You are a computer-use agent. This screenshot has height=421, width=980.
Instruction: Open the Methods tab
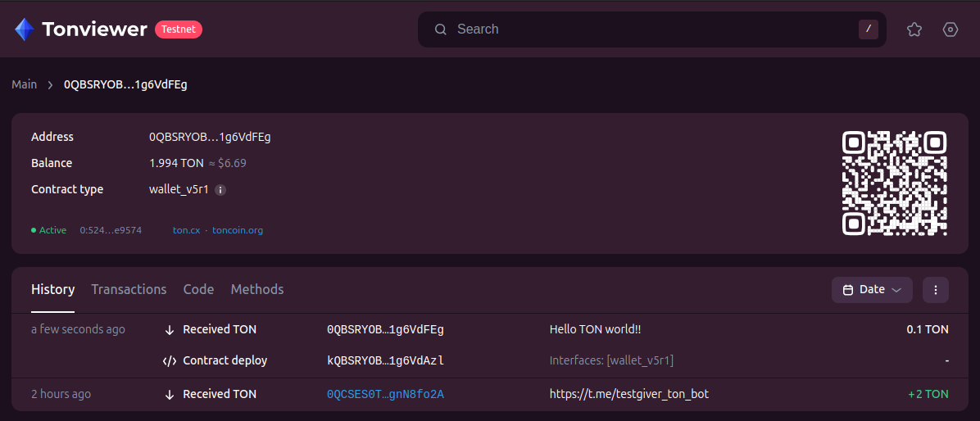(x=256, y=289)
